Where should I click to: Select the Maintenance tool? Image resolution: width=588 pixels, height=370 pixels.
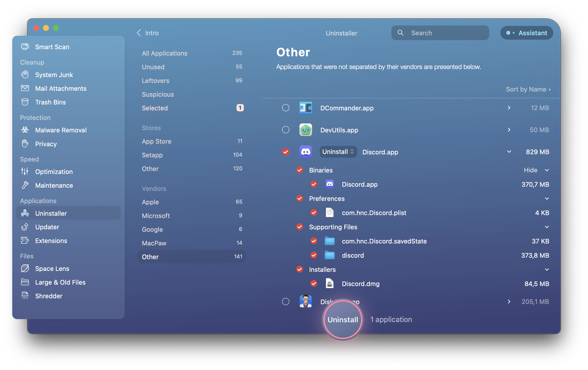54,185
